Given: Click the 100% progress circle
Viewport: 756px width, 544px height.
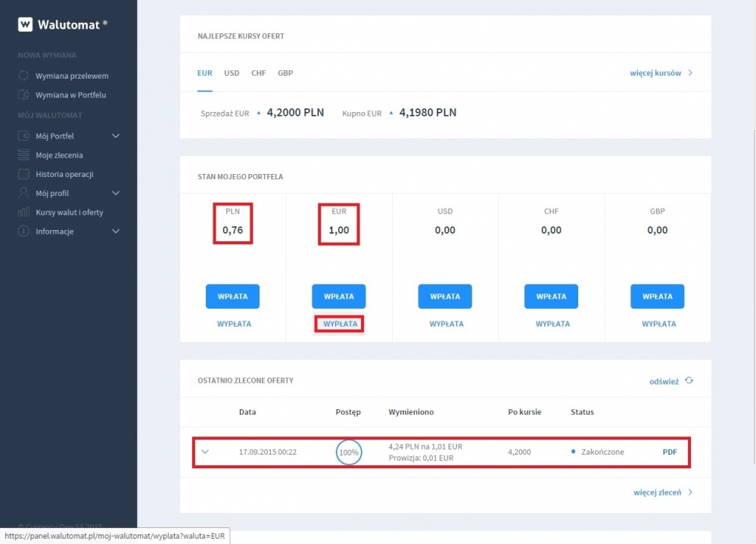Looking at the screenshot, I should click(x=348, y=452).
